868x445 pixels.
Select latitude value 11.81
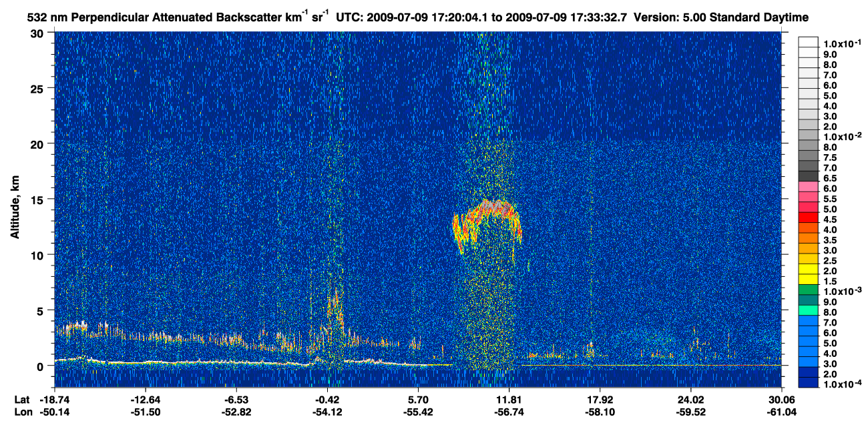509,400
